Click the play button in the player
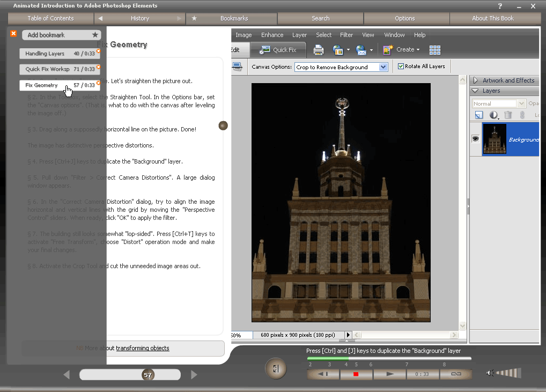Viewport: 546px width, 392px height. [390, 374]
